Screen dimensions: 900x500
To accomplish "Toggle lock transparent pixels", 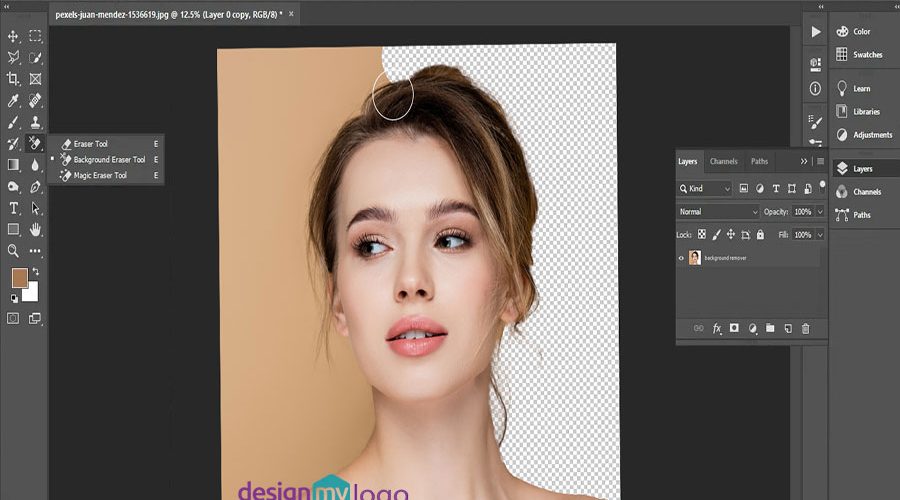I will pyautogui.click(x=701, y=234).
